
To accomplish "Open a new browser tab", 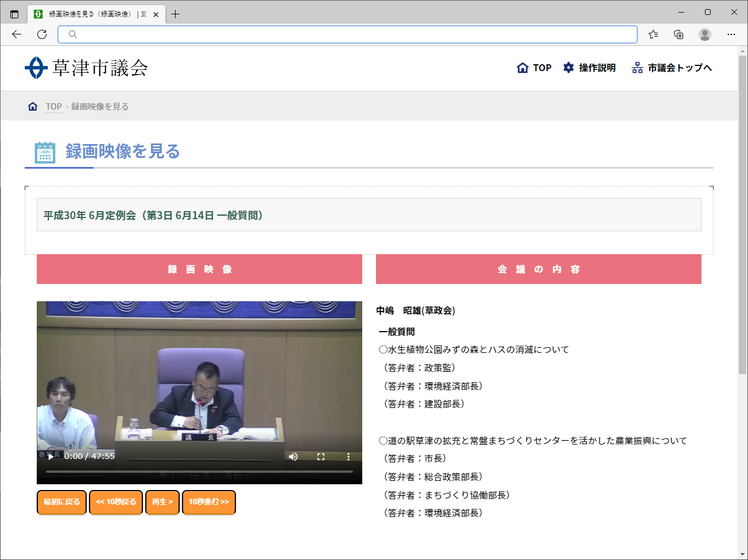I will pos(176,14).
